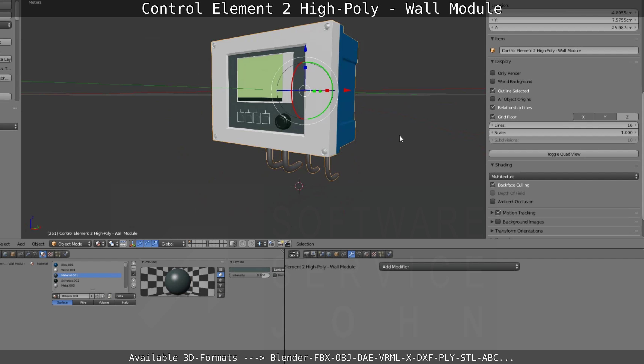
Task: Toggle 3D manipulator widget icon in viewport header
Action: click(133, 244)
